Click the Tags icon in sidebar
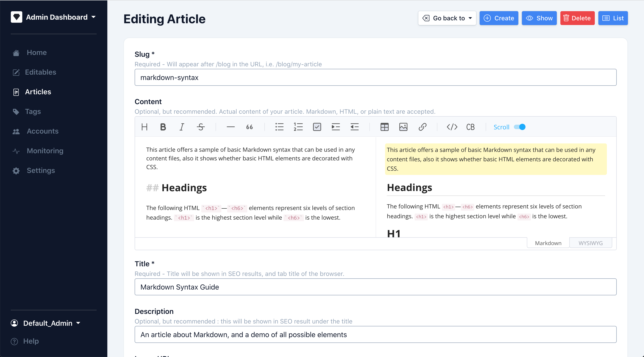This screenshot has width=644, height=357. tap(16, 112)
